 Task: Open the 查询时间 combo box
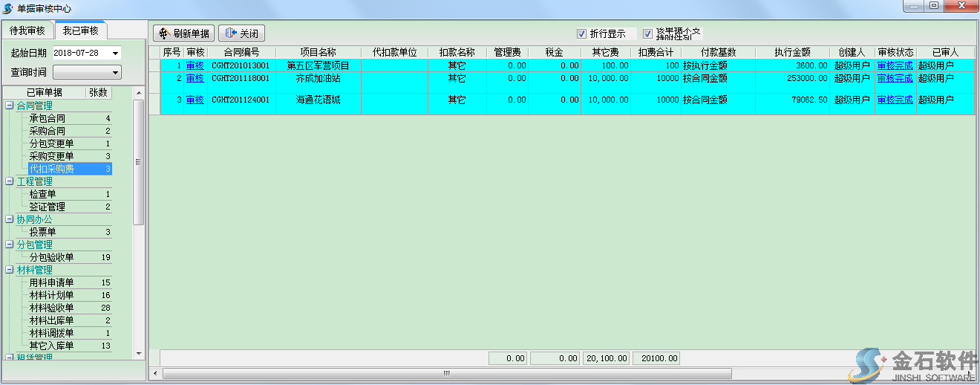[87, 72]
